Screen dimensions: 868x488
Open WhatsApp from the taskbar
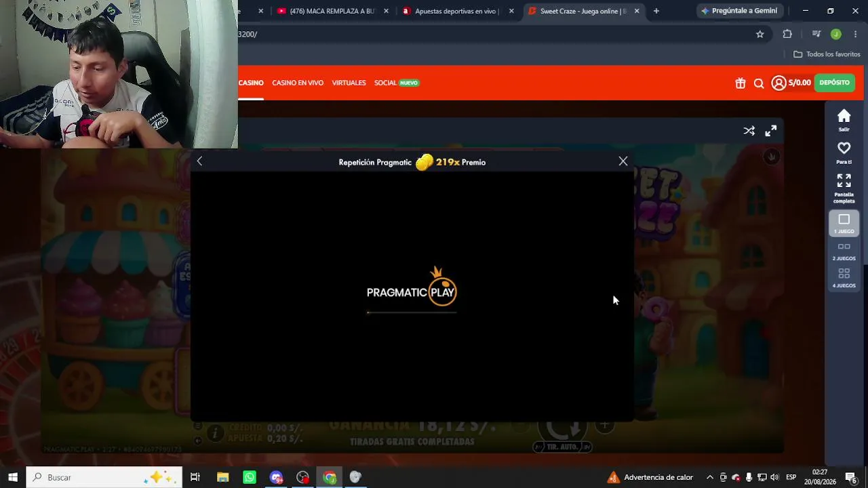tap(250, 477)
